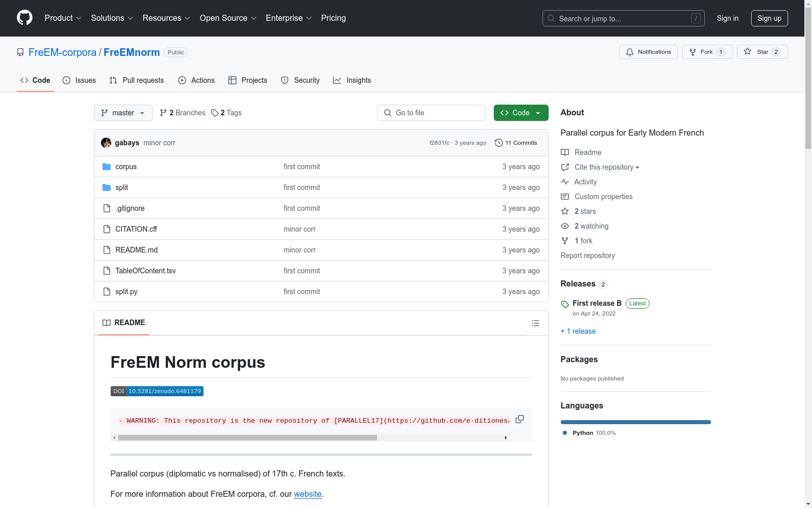This screenshot has width=812, height=508.
Task: Click the Notifications button
Action: 649,52
